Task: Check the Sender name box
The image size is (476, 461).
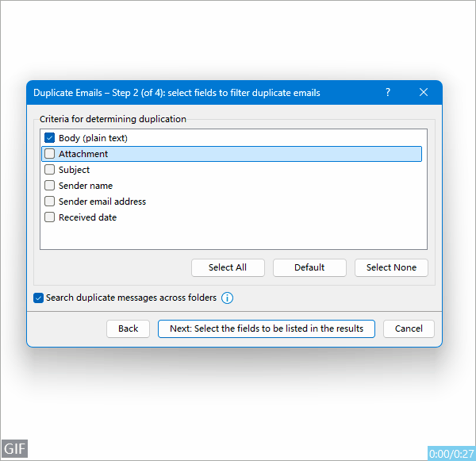Action: pos(50,186)
